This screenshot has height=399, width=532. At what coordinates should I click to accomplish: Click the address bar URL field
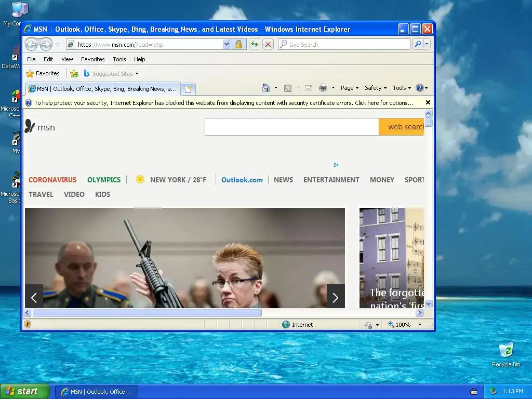[x=144, y=45]
